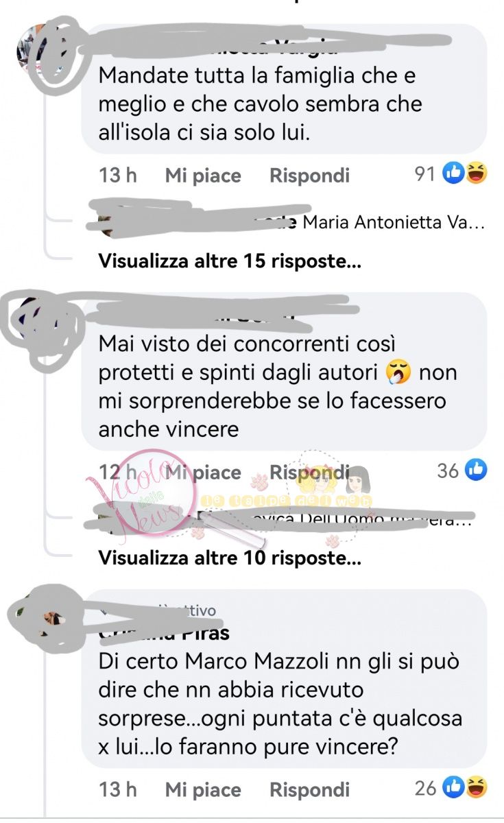Click 'Rispondi' under the second comment
This screenshot has width=504, height=823.
click(x=309, y=473)
